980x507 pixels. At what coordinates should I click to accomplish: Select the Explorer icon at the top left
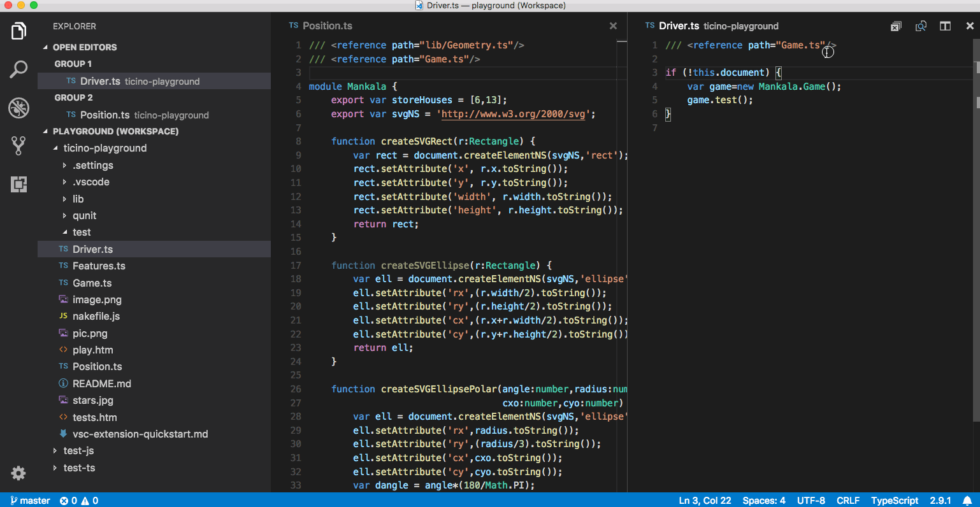[x=18, y=30]
